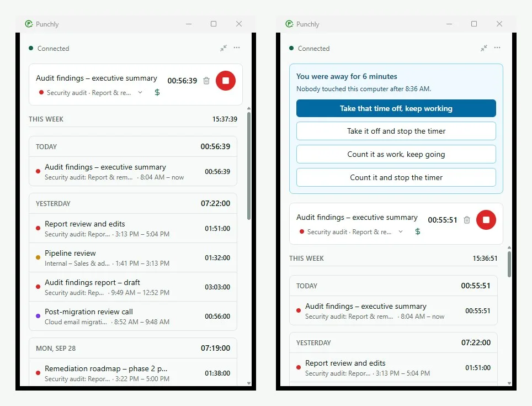Open 'Remediation roadmap – phase 2' entry
This screenshot has width=532, height=406.
pos(133,373)
